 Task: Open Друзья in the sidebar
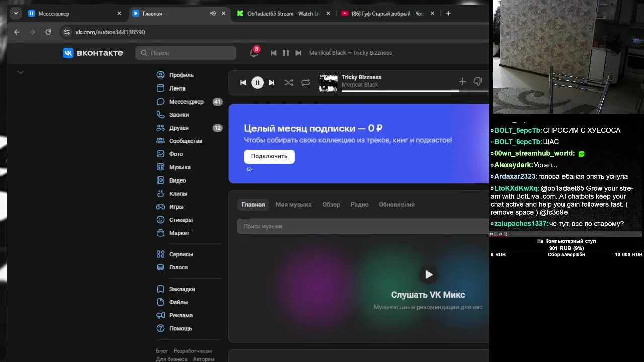(189, 128)
